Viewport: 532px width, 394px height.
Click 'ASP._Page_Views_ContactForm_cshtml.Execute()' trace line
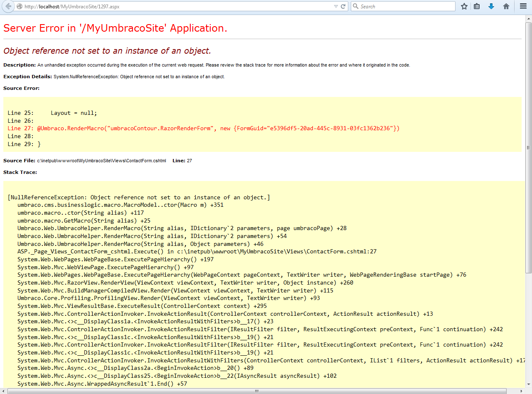tap(197, 252)
